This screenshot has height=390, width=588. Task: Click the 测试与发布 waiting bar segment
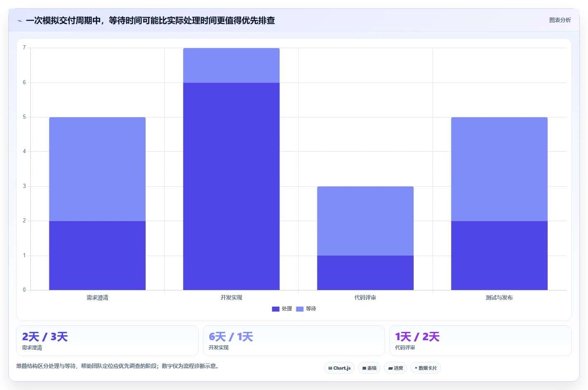[499, 169]
